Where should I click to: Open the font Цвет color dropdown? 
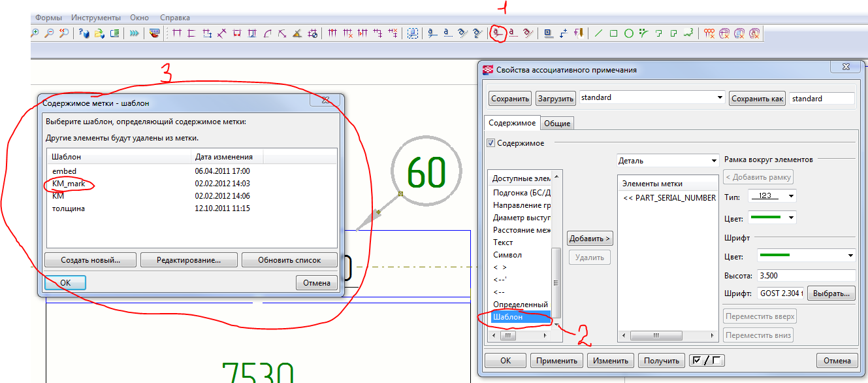[806, 256]
